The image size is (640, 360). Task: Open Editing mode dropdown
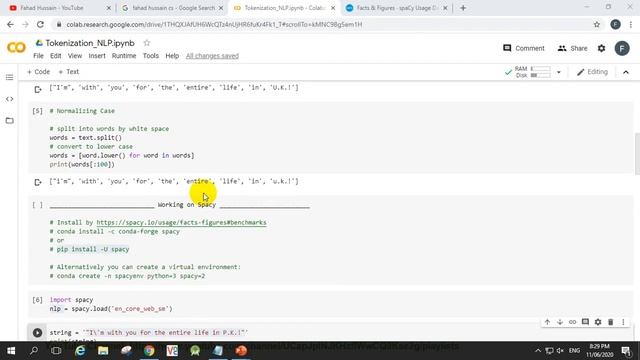[592, 72]
